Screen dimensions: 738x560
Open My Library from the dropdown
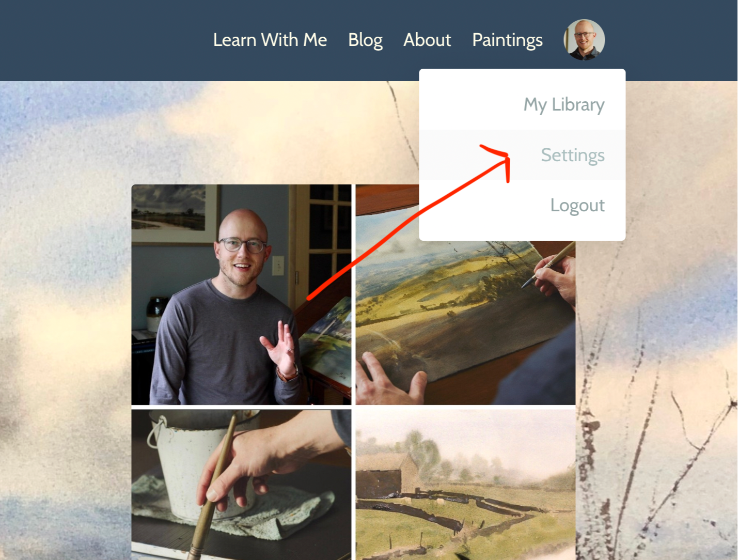tap(564, 104)
